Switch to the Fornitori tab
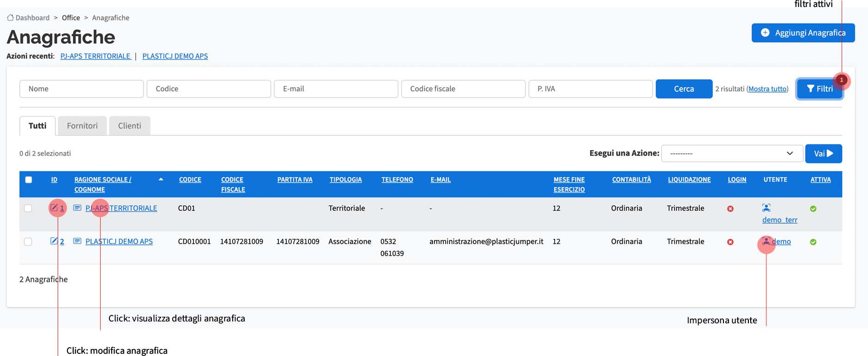 pyautogui.click(x=82, y=125)
